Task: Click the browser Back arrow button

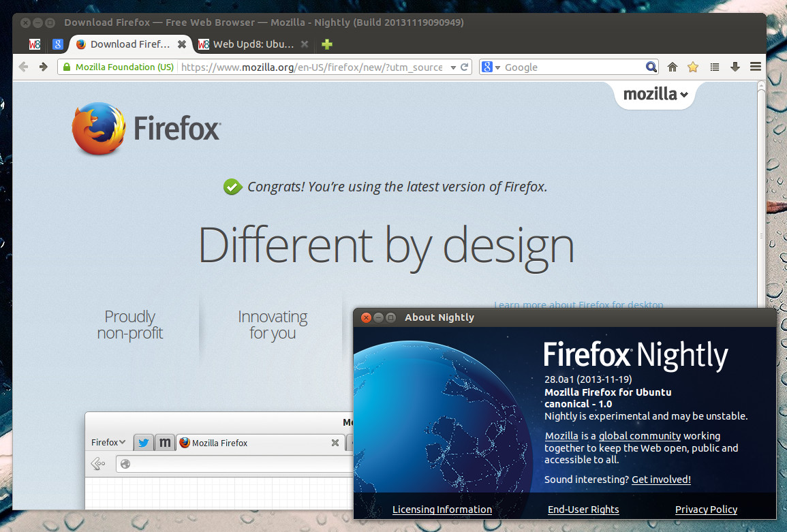Action: (x=23, y=67)
